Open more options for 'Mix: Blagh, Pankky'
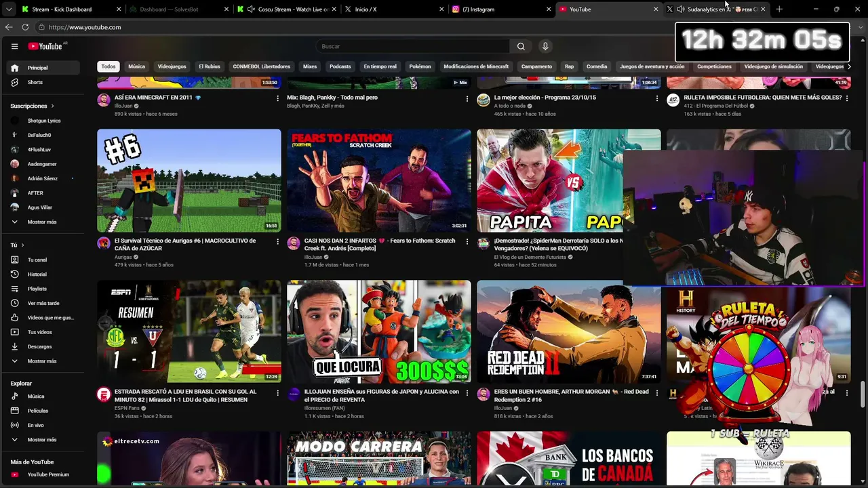 pyautogui.click(x=467, y=98)
